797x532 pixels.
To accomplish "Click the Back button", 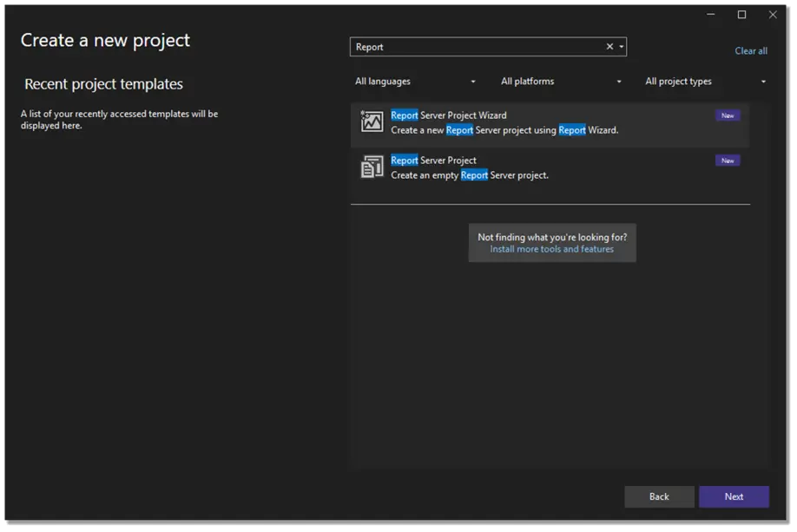I will tap(659, 497).
